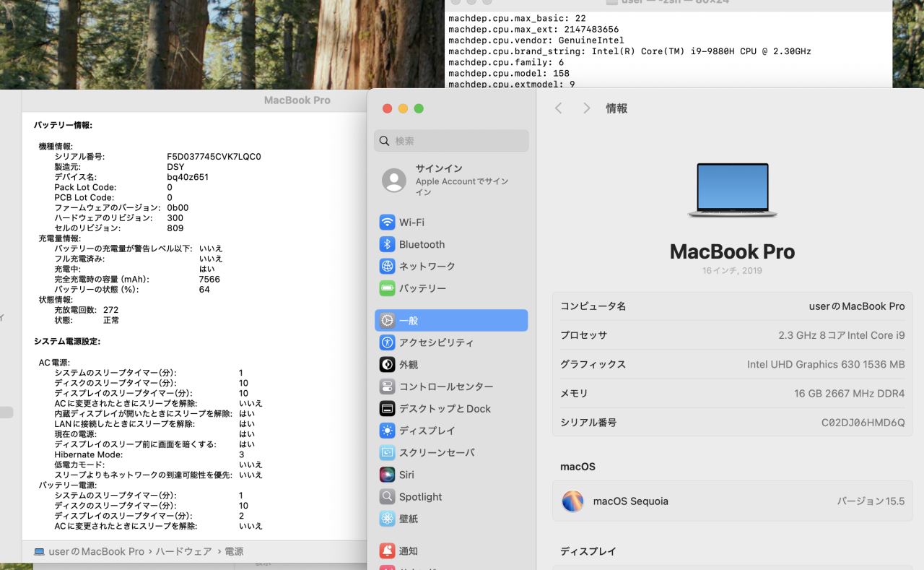Viewport: 924px width, 570px height.
Task: Click the green バッテリー icon
Action: [x=387, y=288]
